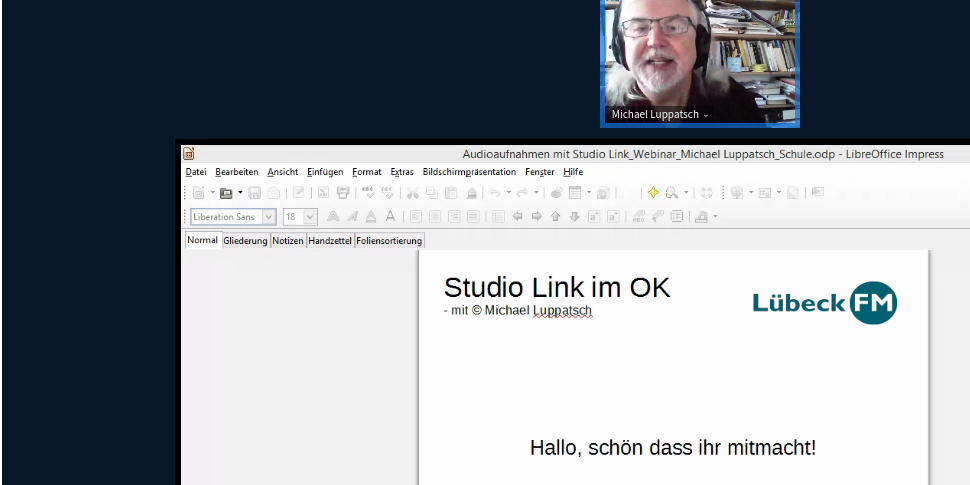The height and width of the screenshot is (485, 970).
Task: Click the Zoom magnifier icon
Action: click(672, 193)
